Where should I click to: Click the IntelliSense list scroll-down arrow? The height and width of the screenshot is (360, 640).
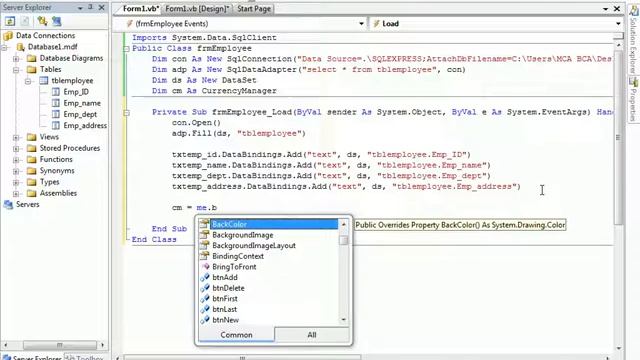(x=344, y=320)
